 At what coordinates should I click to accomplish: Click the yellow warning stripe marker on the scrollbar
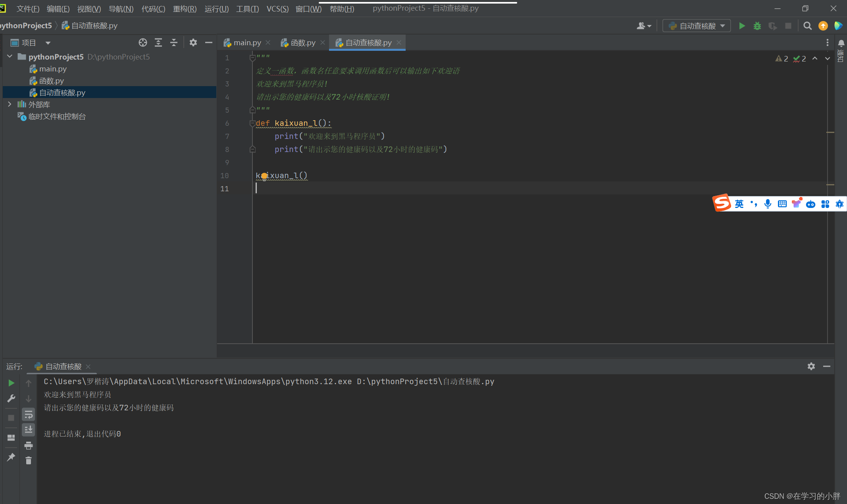point(830,132)
